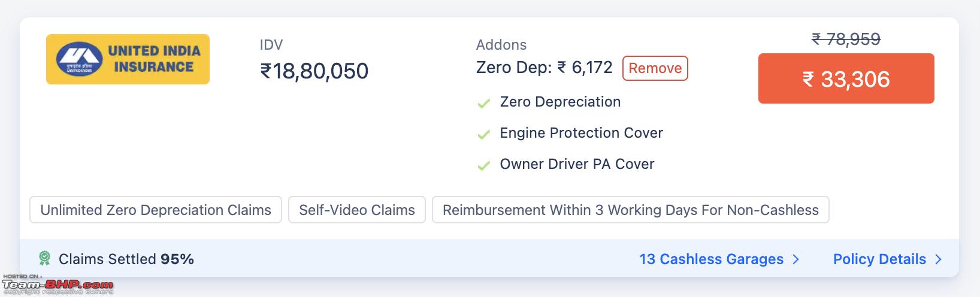Click the Engine Protection Cover checkmark icon

[x=484, y=134]
